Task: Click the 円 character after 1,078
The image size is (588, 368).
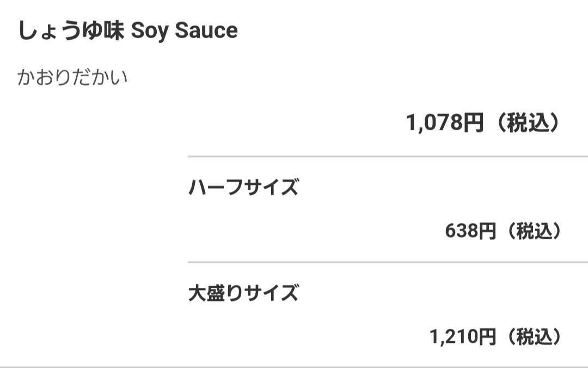Action: click(473, 123)
